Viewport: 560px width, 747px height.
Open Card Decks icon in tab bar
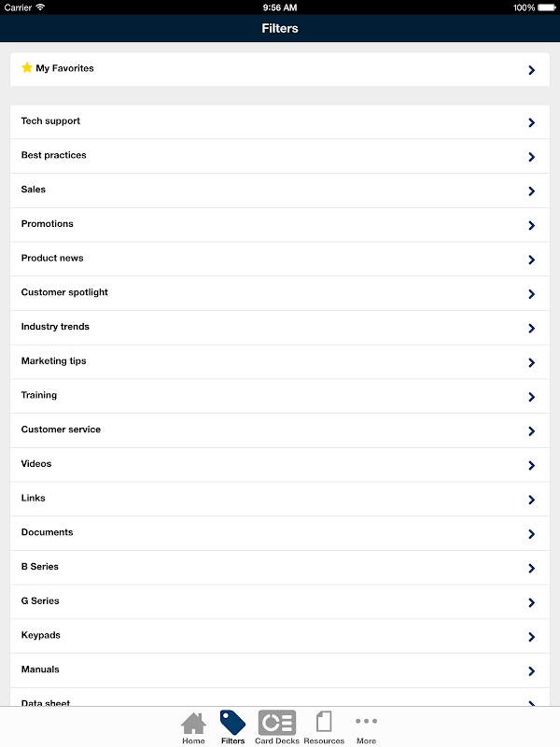pyautogui.click(x=277, y=722)
